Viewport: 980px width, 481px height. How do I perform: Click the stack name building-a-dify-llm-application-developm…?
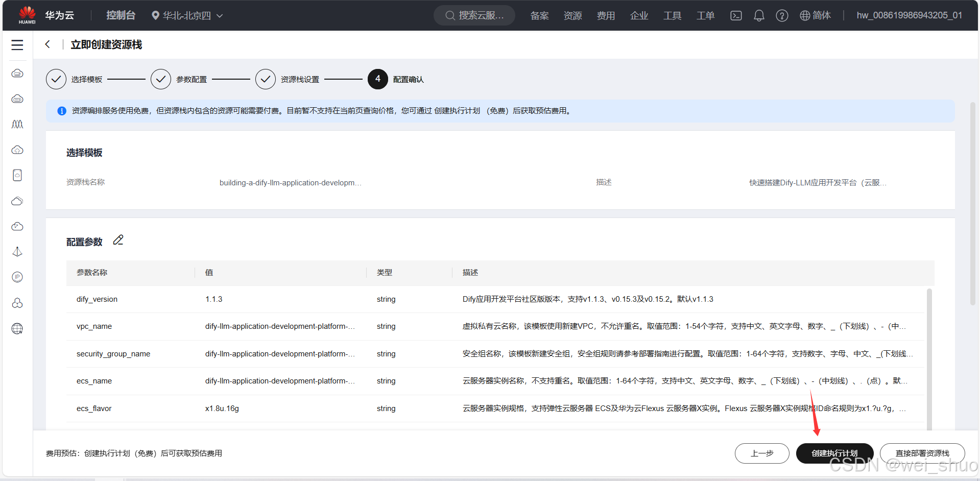pos(291,183)
